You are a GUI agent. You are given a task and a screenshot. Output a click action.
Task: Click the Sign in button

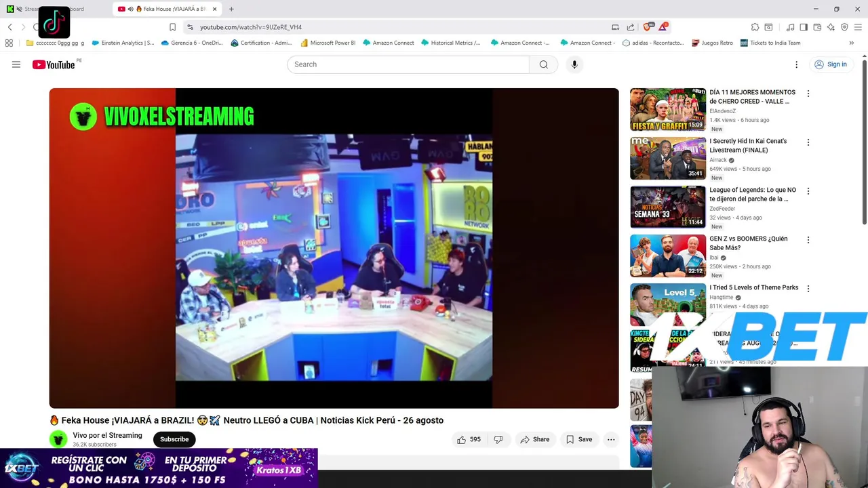coord(831,64)
